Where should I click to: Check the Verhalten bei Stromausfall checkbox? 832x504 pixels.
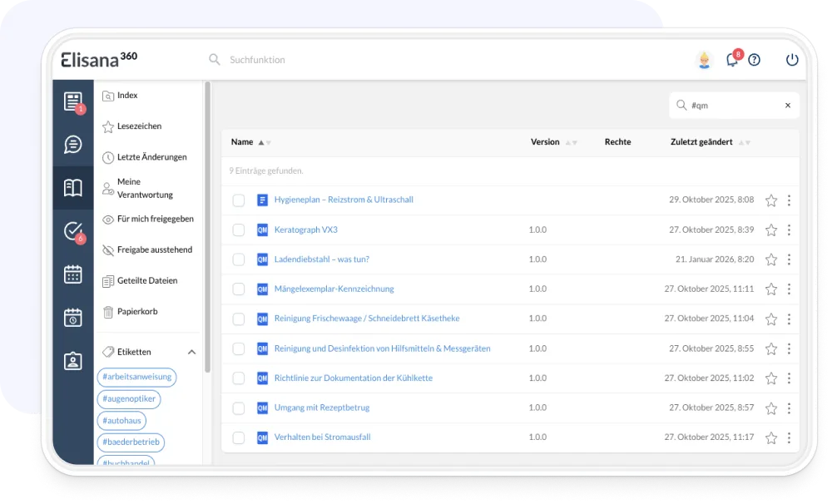point(239,437)
